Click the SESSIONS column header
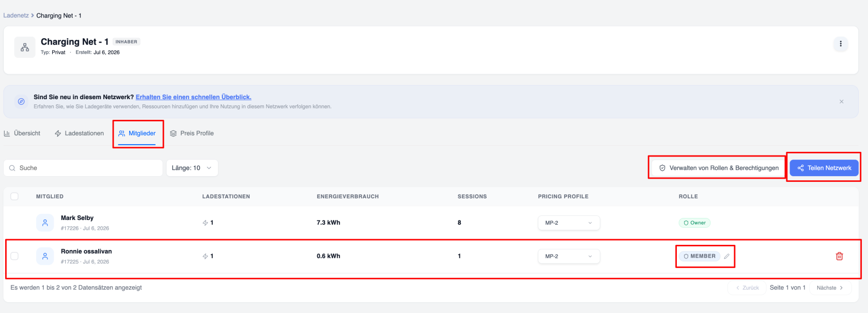Screen dimensions: 868x313 [472, 196]
